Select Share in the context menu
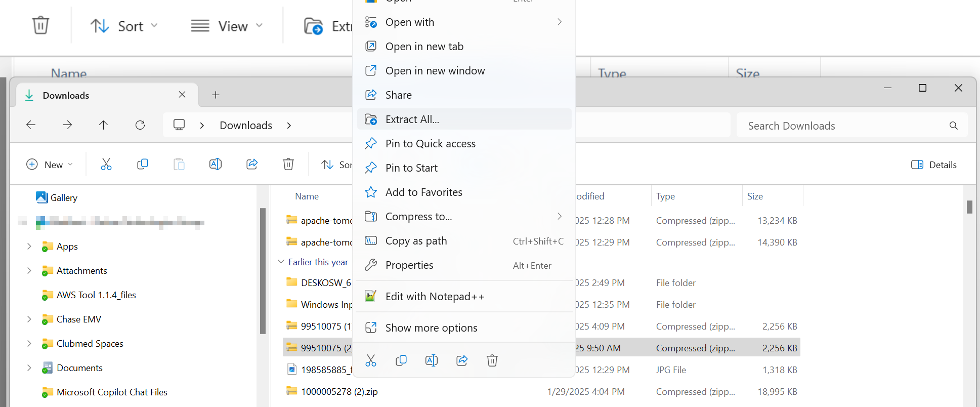Viewport: 980px width, 407px height. click(x=464, y=95)
